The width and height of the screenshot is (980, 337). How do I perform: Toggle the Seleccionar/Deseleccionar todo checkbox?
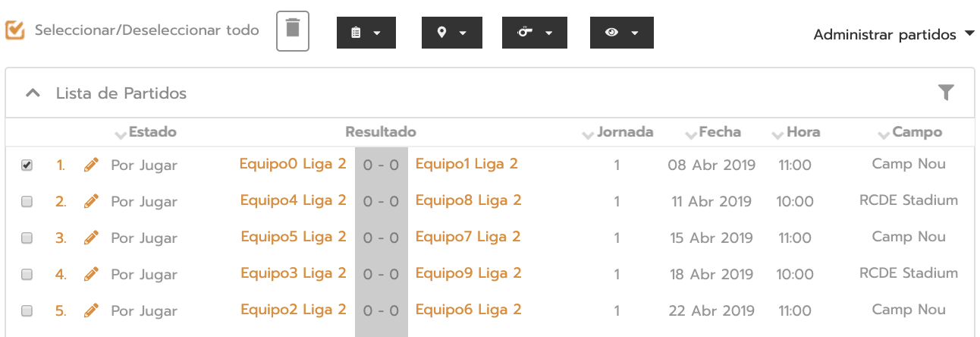point(14,30)
